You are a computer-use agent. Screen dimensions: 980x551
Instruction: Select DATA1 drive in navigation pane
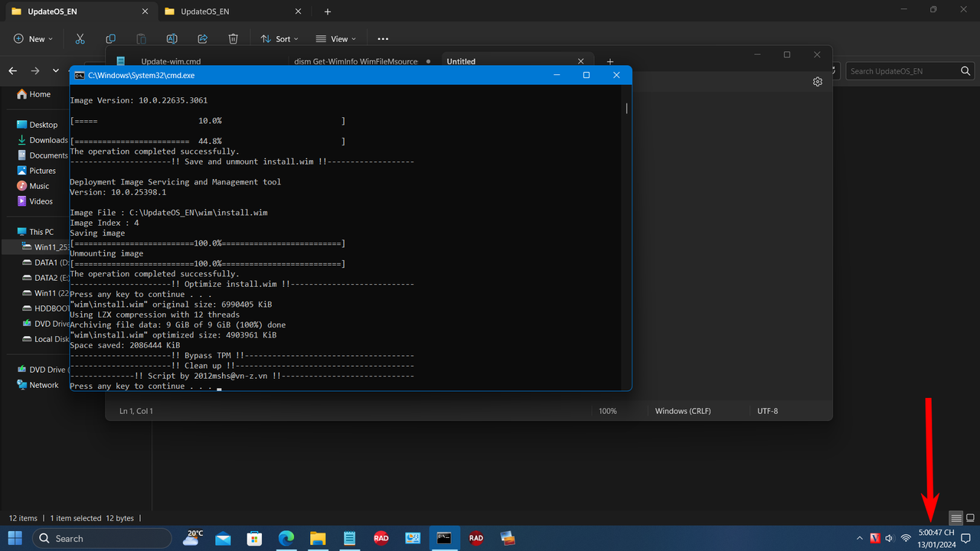click(45, 262)
